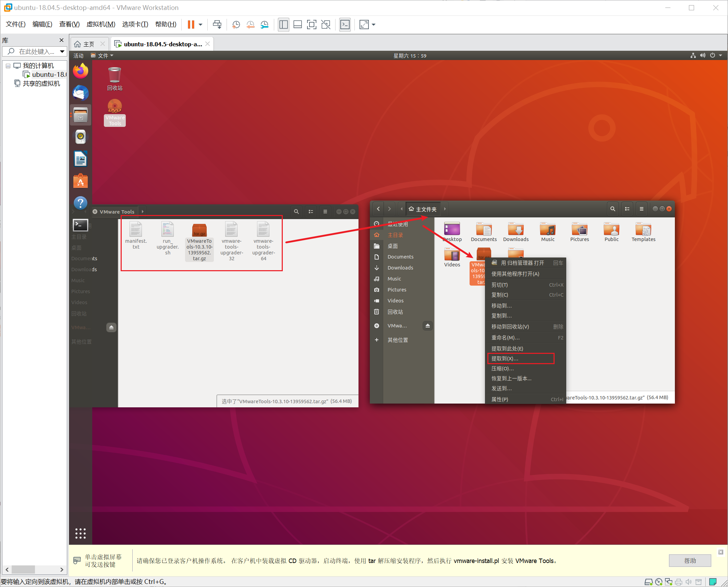Collapse the 我的计算机 tree node

(x=8, y=65)
